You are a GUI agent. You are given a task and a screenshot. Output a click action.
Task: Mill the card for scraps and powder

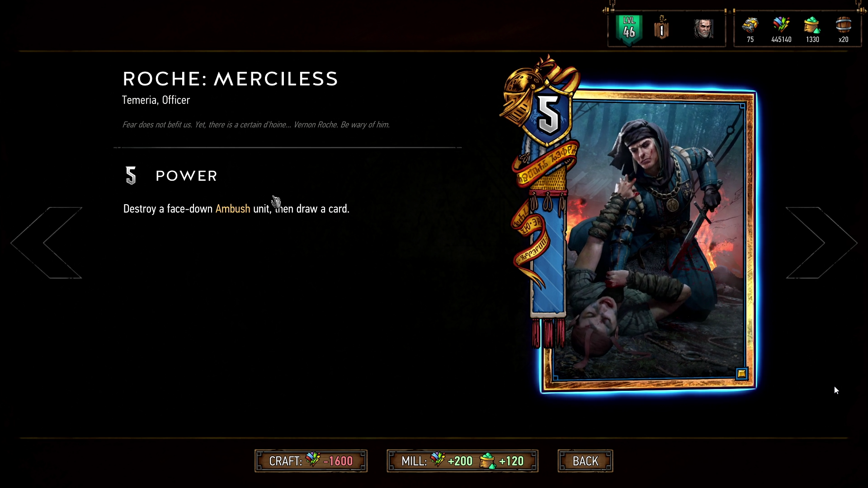tap(462, 461)
